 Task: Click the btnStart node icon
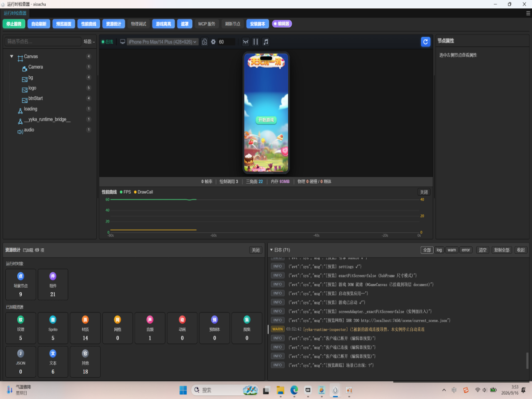25,99
